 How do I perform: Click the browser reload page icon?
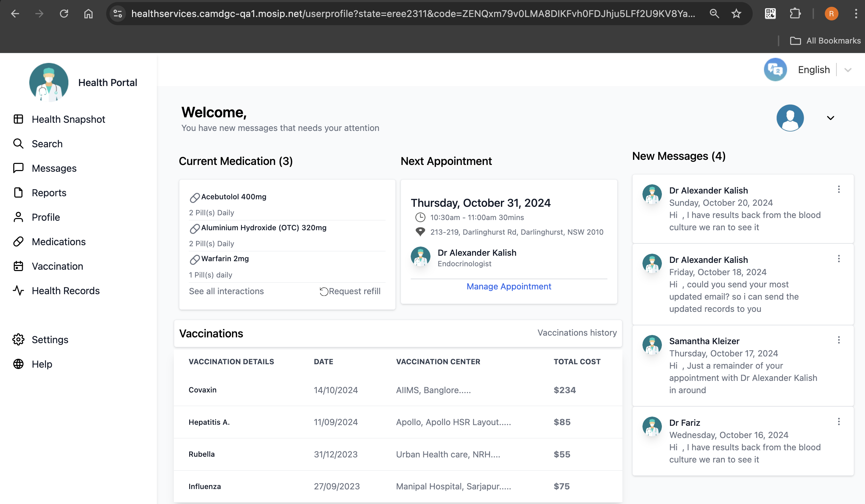[64, 14]
